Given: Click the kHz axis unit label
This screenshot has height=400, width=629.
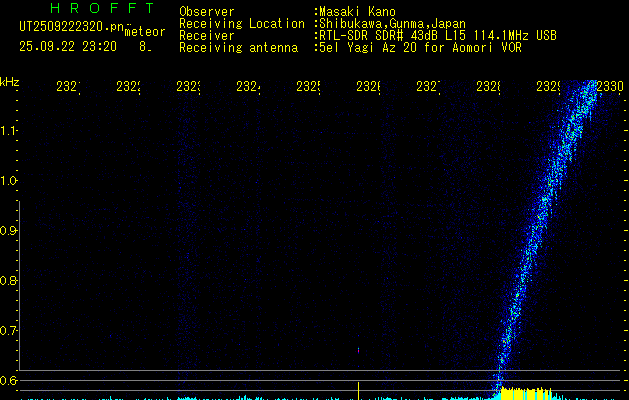Looking at the screenshot, I should [9, 82].
